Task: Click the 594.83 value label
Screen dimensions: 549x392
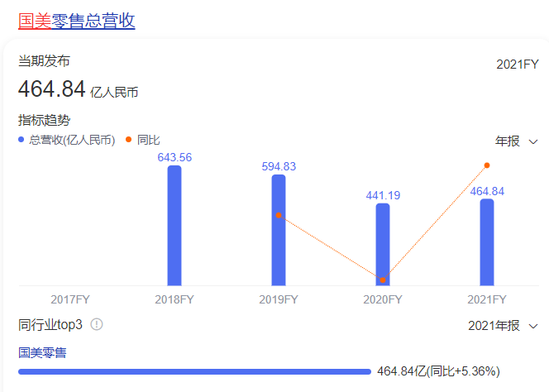Action: 279,166
